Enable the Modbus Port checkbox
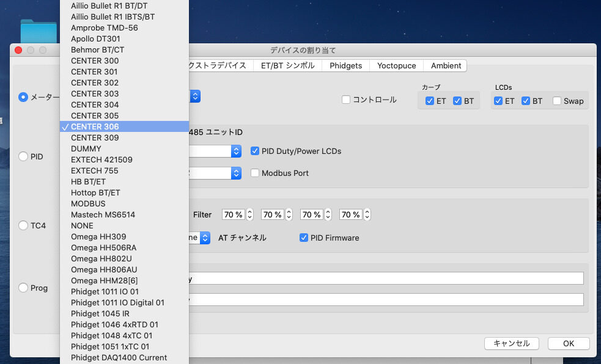This screenshot has width=601, height=364. tap(255, 173)
